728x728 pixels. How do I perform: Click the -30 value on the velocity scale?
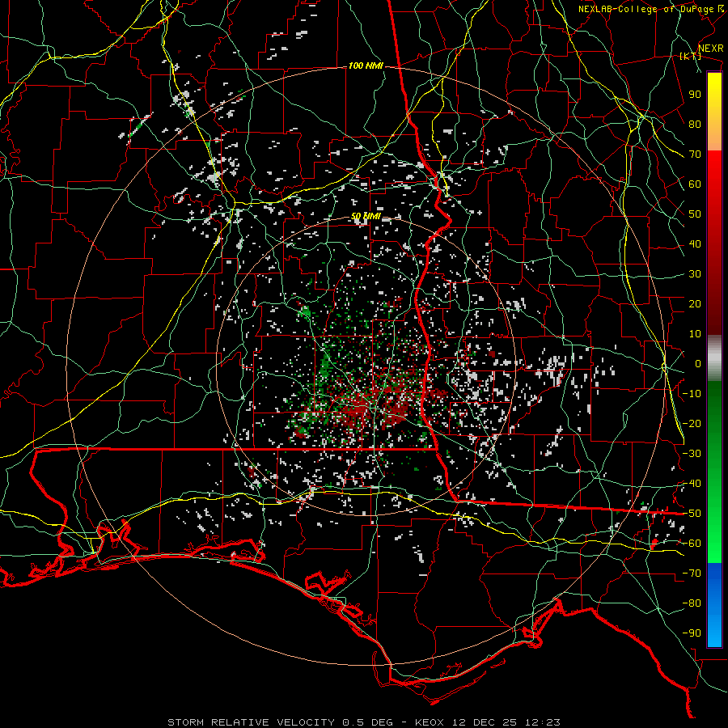coord(692,454)
